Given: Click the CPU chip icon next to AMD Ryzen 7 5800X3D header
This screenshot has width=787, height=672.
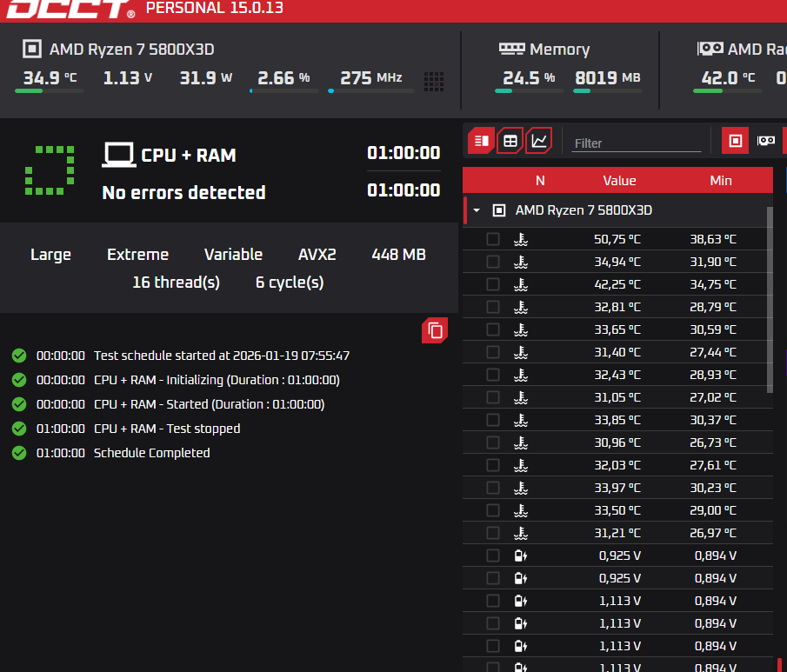Looking at the screenshot, I should pos(32,50).
